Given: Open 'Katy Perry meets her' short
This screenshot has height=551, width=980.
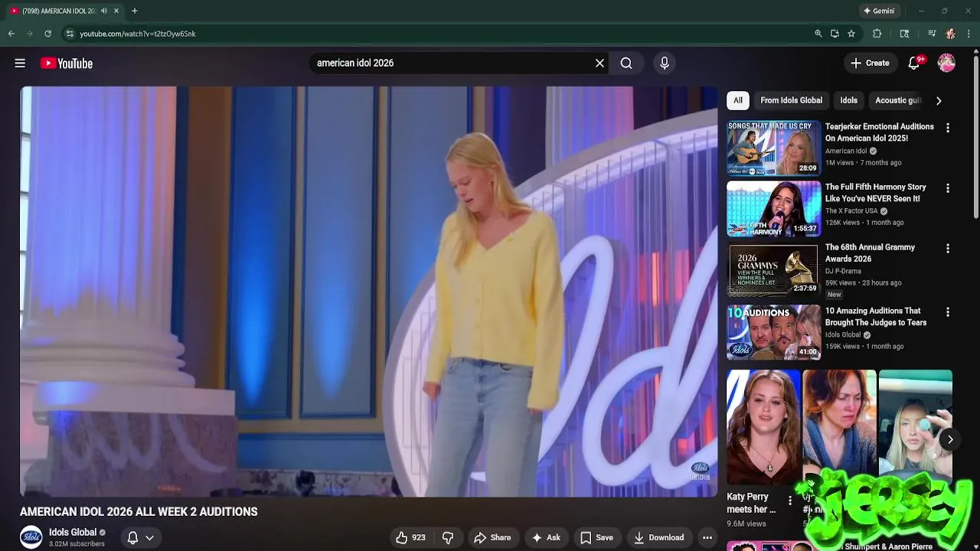Looking at the screenshot, I should click(x=763, y=427).
